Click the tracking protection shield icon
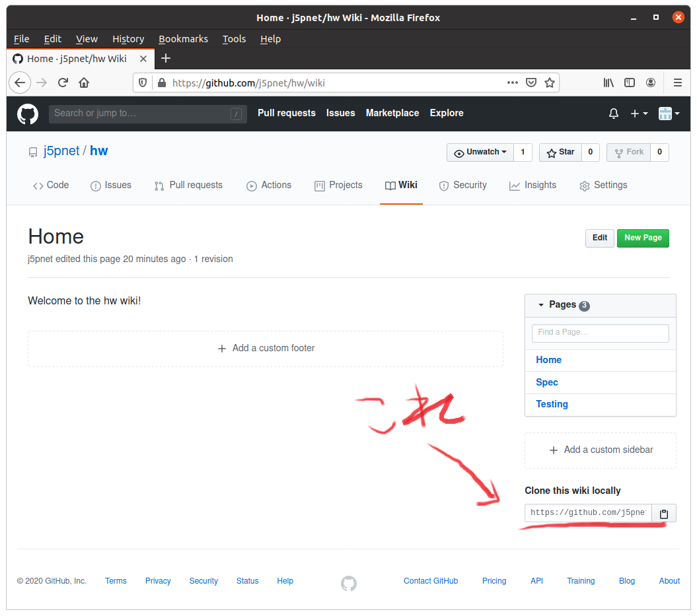 coord(143,83)
